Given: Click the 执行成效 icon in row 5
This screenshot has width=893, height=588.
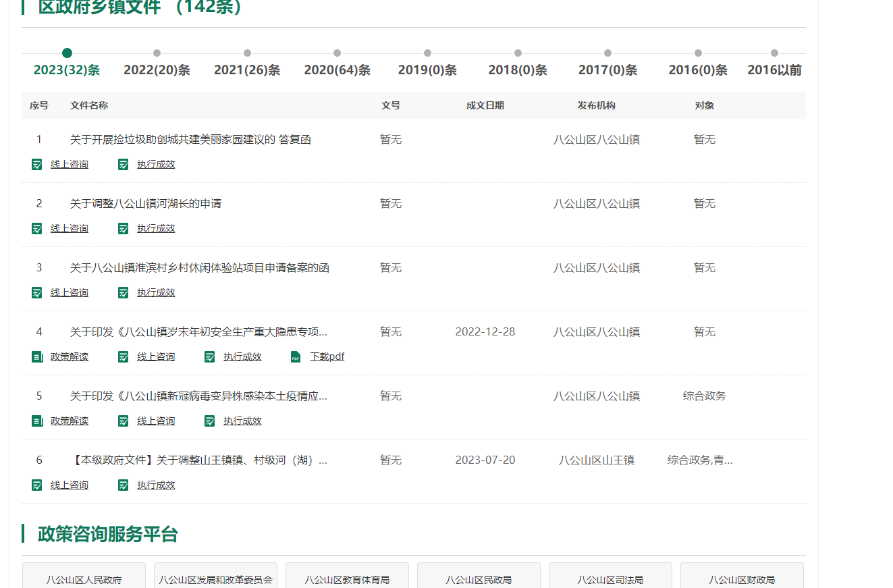Looking at the screenshot, I should coord(210,421).
